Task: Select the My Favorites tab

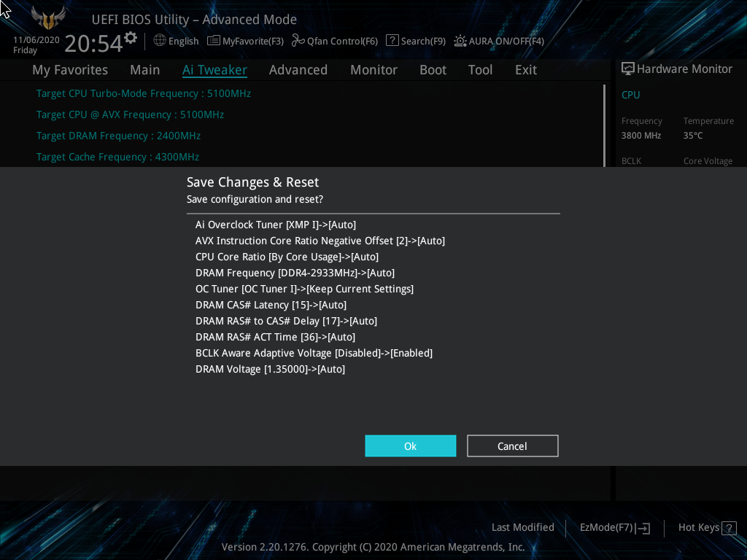Action: click(70, 70)
